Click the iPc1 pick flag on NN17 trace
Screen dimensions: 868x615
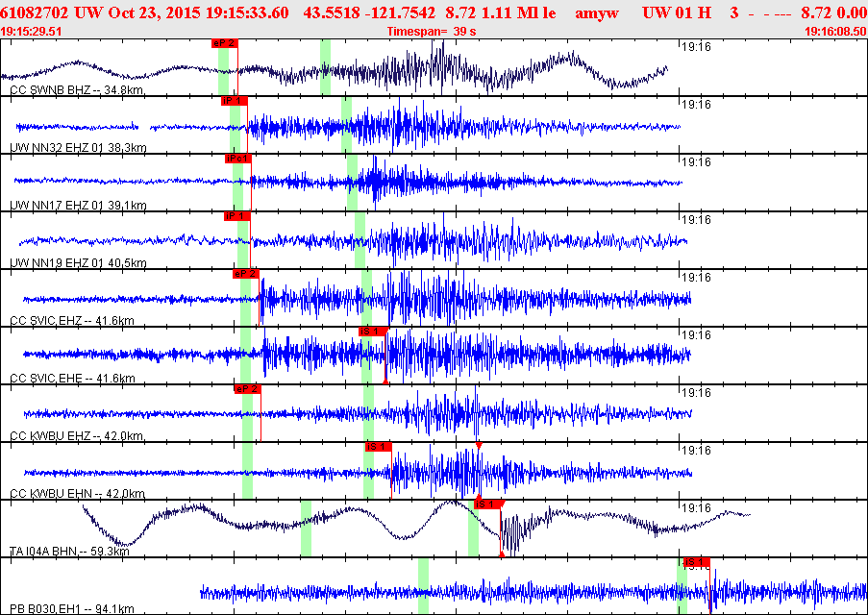pyautogui.click(x=238, y=159)
